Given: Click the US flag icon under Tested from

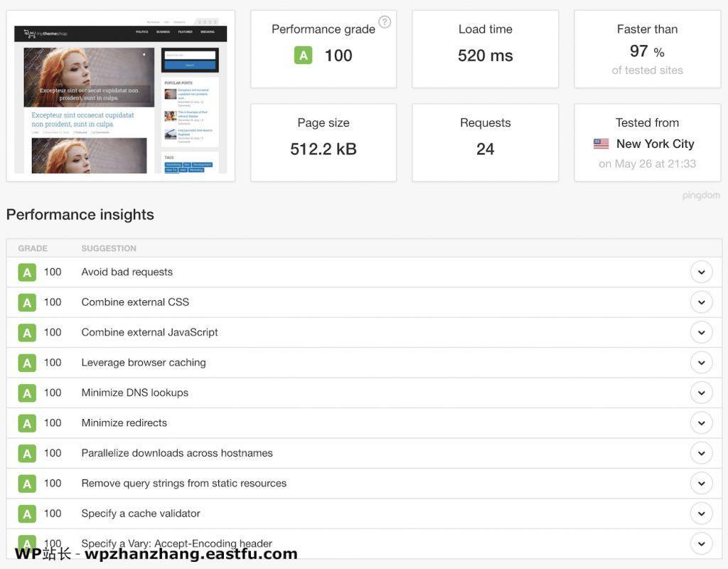Looking at the screenshot, I should click(599, 144).
